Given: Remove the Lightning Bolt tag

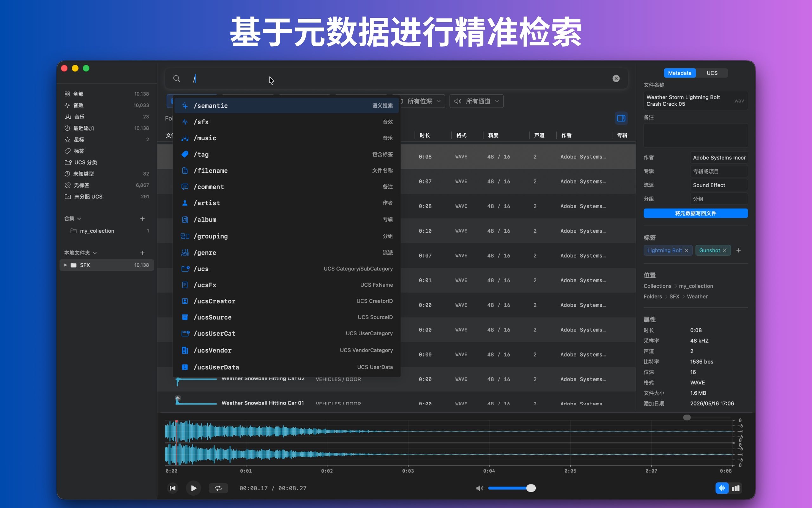Looking at the screenshot, I should coord(686,250).
